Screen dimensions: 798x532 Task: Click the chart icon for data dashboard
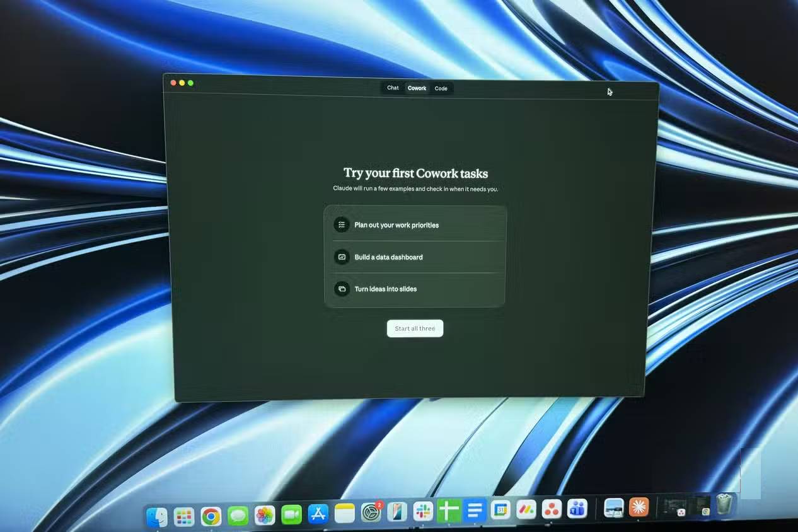[x=342, y=257]
